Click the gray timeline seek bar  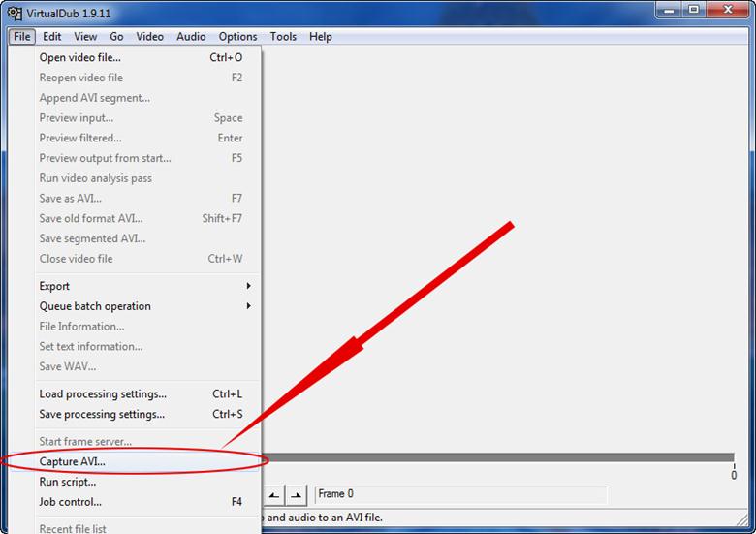click(x=498, y=457)
